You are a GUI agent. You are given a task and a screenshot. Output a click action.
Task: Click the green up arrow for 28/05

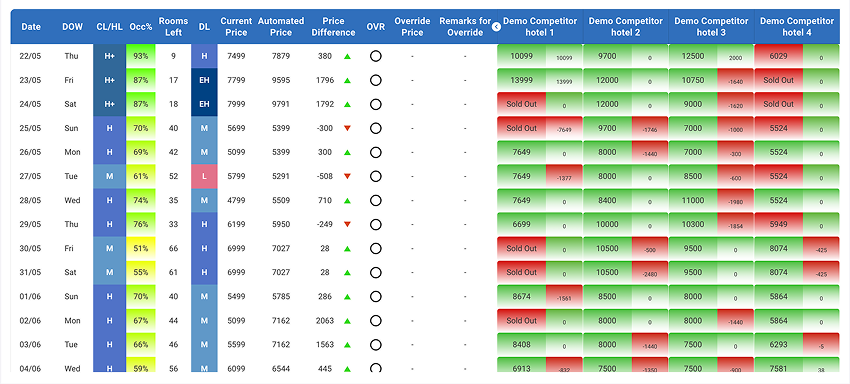pyautogui.click(x=347, y=200)
